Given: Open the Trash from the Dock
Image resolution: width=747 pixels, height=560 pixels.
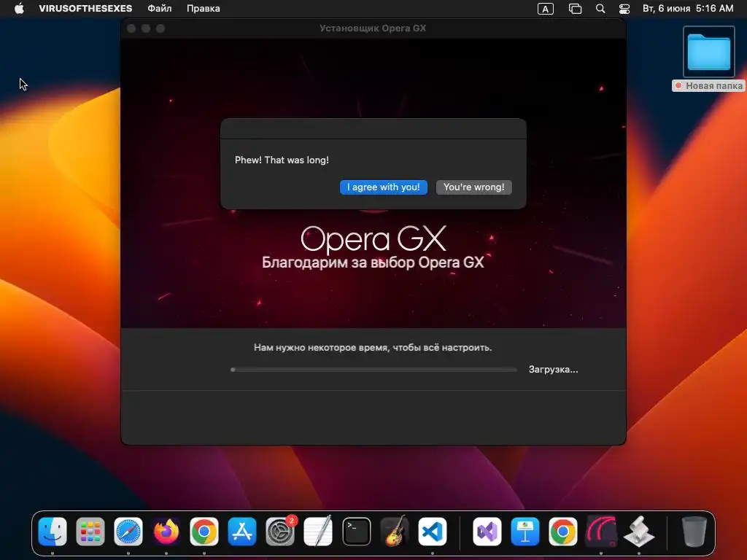Looking at the screenshot, I should point(694,532).
